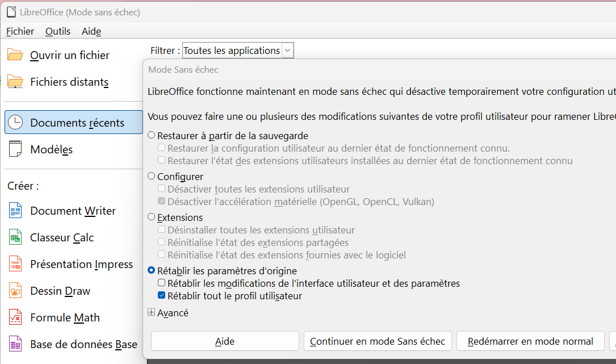The width and height of the screenshot is (616, 364).
Task: Select Restaurer à partir de la sauvegarde radio
Action: 151,135
